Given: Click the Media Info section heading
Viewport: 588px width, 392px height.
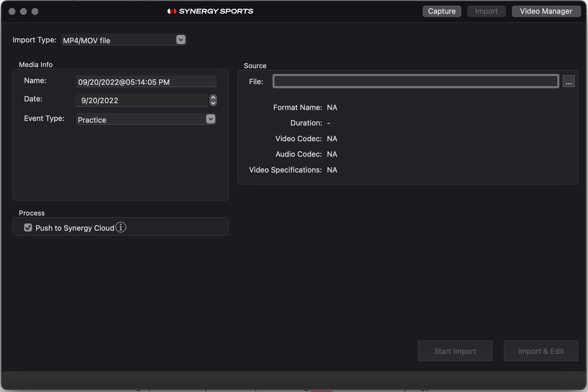Looking at the screenshot, I should pyautogui.click(x=36, y=64).
